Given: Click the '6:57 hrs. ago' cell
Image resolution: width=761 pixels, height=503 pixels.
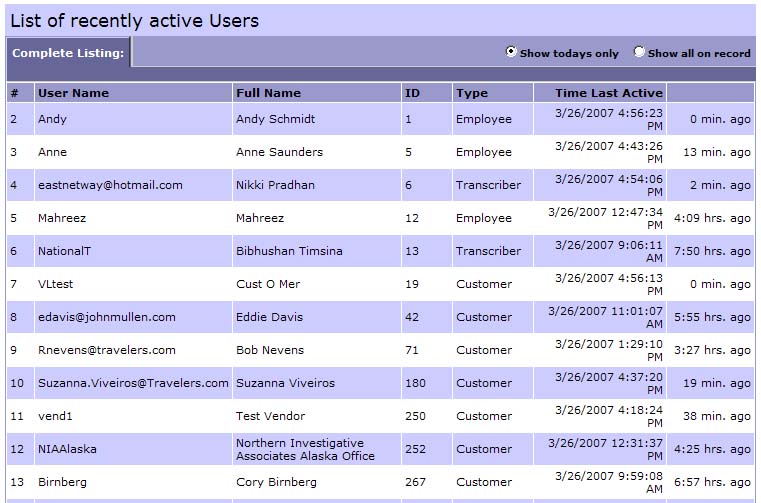Looking at the screenshot, I should pos(712,482).
